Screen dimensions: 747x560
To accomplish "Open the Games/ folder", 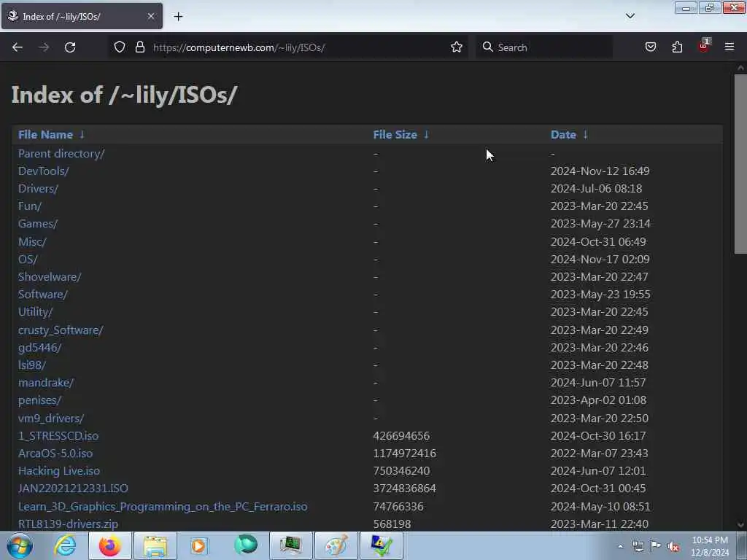I will 38,224.
